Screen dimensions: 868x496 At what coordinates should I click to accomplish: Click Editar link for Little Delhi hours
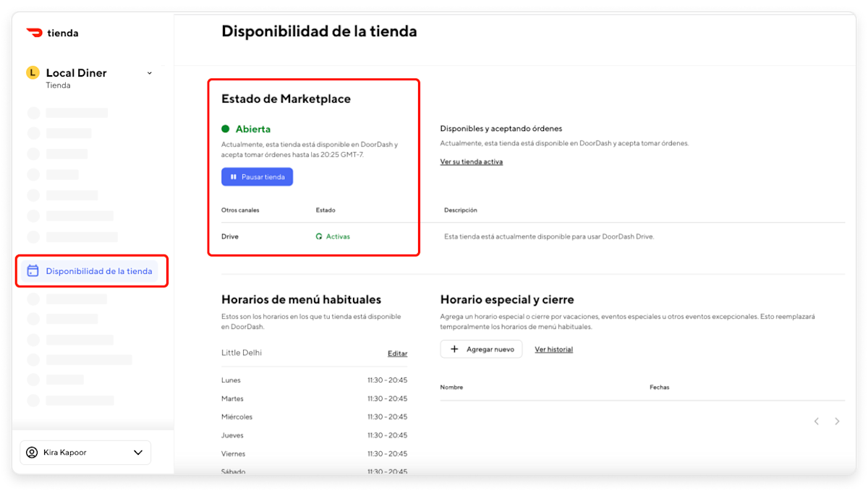click(398, 354)
